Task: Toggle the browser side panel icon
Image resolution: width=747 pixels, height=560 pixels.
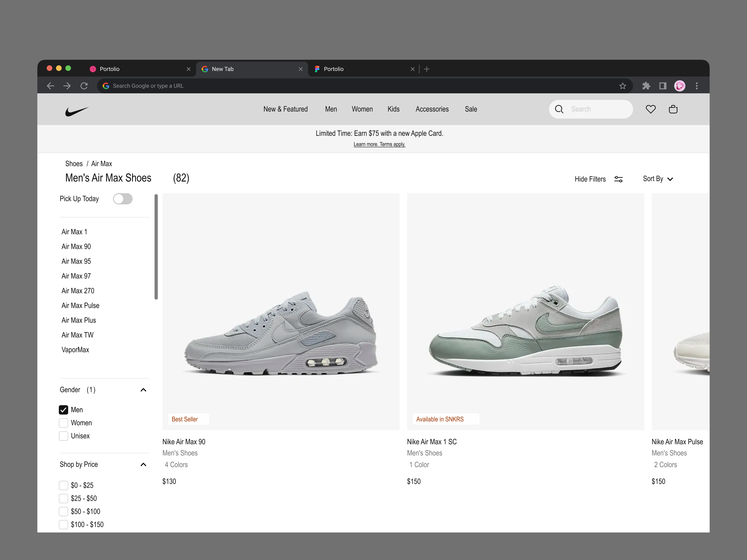Action: (662, 86)
